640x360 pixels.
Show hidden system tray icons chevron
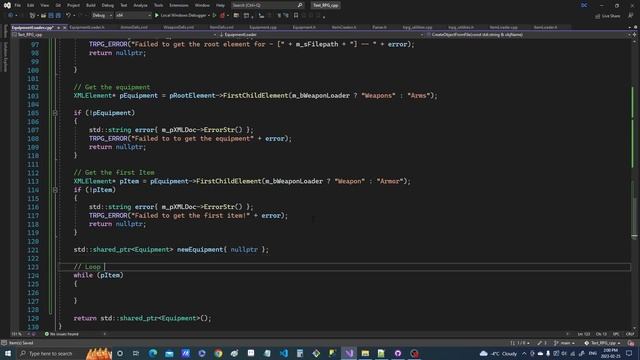pyautogui.click(x=524, y=353)
